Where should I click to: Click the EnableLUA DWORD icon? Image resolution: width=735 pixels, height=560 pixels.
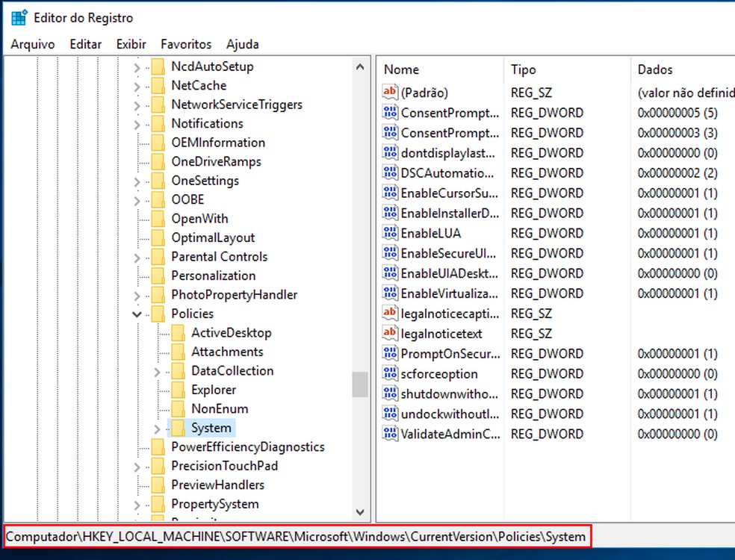(x=390, y=232)
